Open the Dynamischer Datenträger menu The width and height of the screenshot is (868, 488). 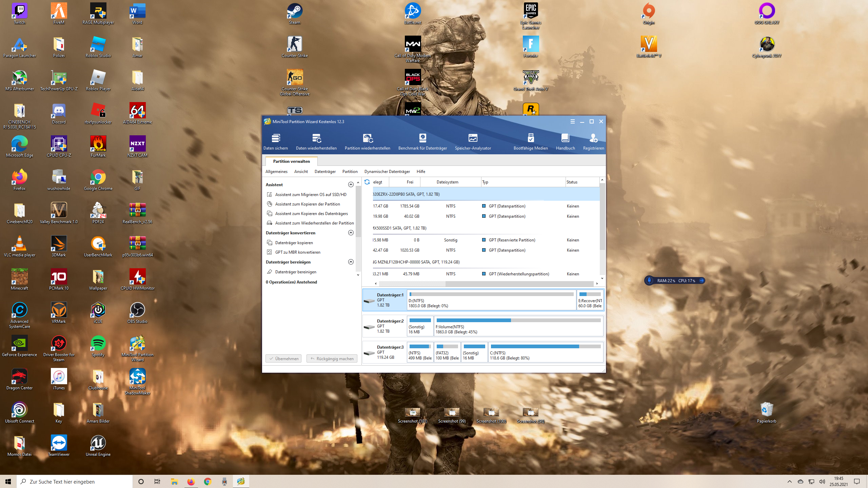pos(387,171)
